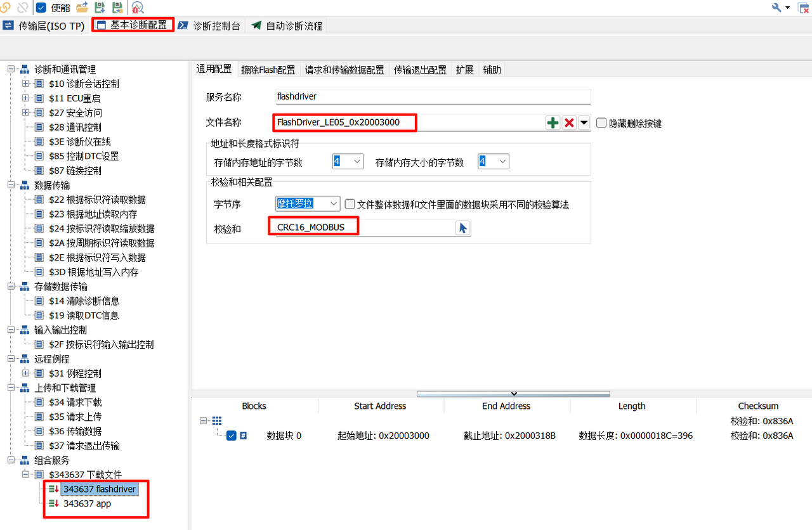This screenshot has height=530, width=812.
Task: Collapse the $343637 下载文件 node
Action: (25, 475)
